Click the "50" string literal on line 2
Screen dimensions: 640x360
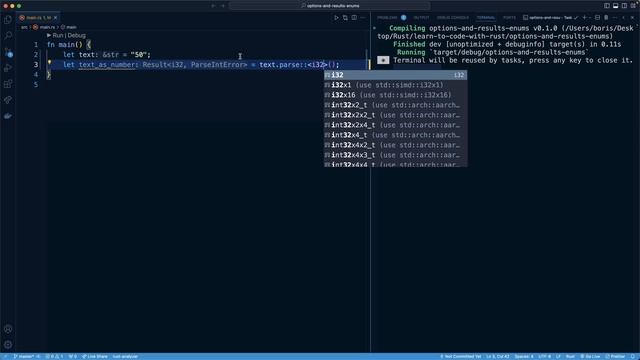pos(138,55)
